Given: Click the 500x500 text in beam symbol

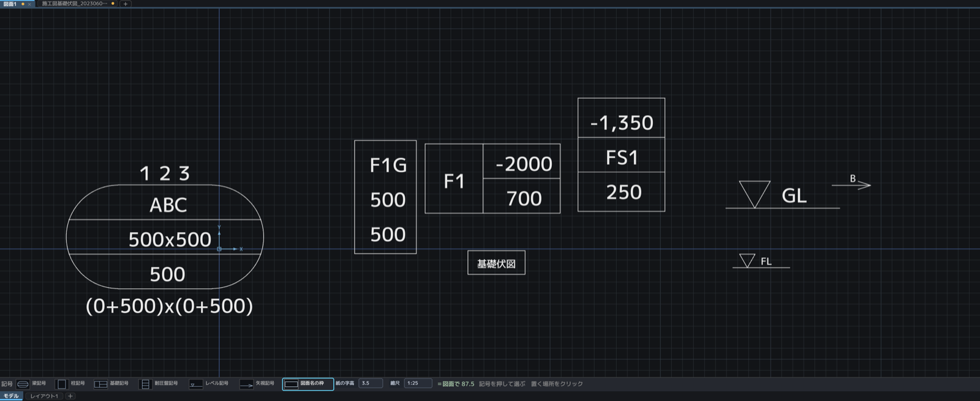Looking at the screenshot, I should coord(170,239).
